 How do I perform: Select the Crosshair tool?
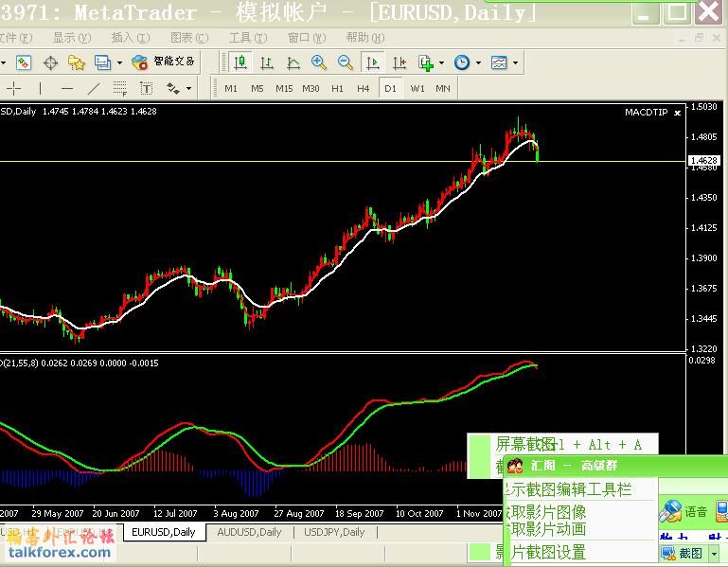(14, 88)
